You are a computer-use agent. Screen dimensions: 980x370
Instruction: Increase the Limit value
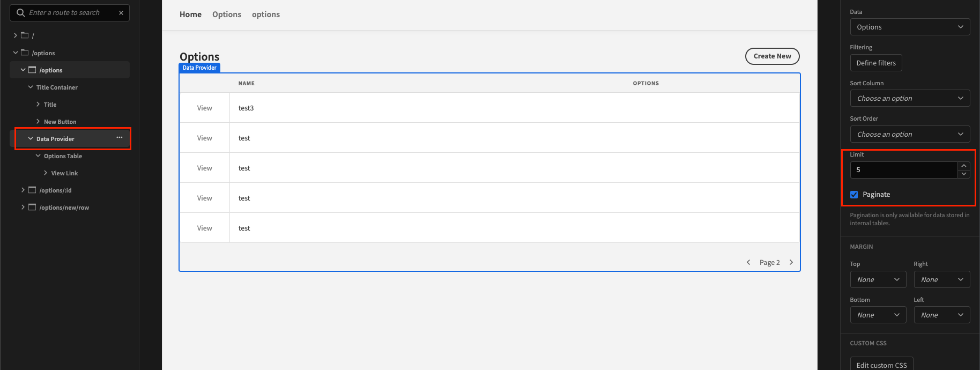pyautogui.click(x=964, y=166)
